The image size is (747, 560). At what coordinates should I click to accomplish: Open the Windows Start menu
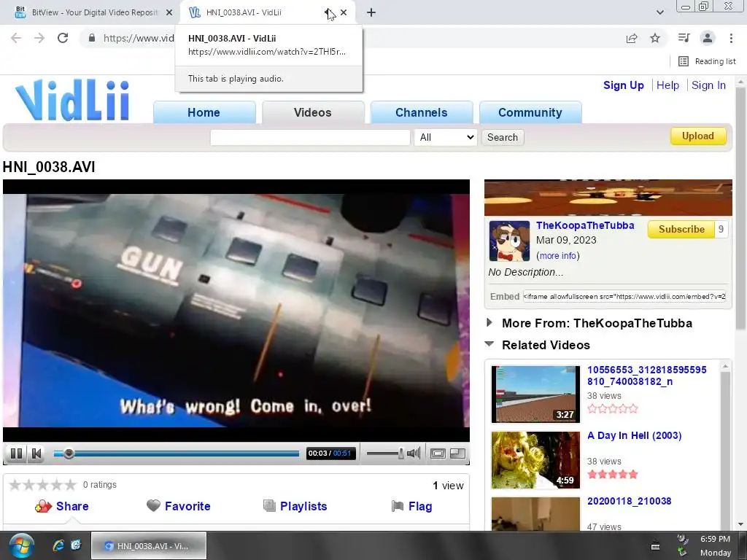click(x=21, y=546)
